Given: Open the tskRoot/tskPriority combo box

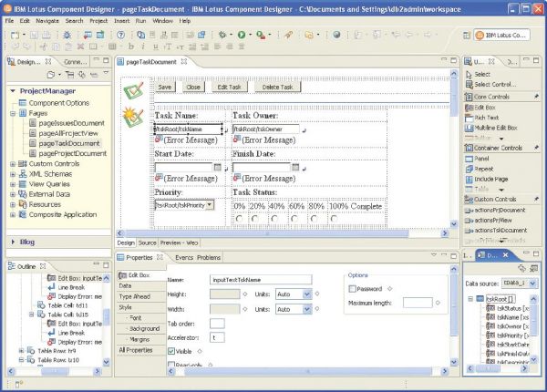Looking at the screenshot, I should [184, 205].
